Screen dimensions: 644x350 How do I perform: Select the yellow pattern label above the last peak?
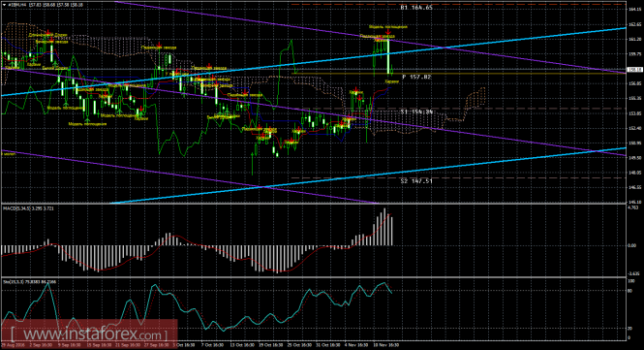coord(387,27)
